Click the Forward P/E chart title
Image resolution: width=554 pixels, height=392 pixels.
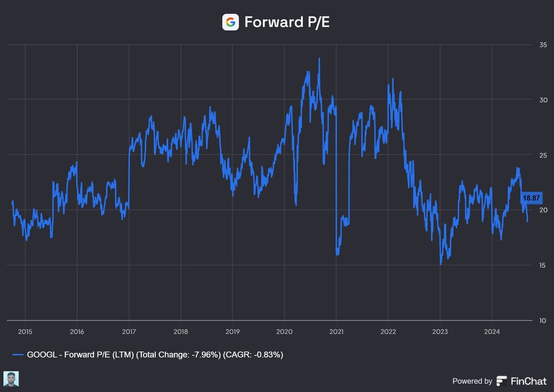[287, 22]
